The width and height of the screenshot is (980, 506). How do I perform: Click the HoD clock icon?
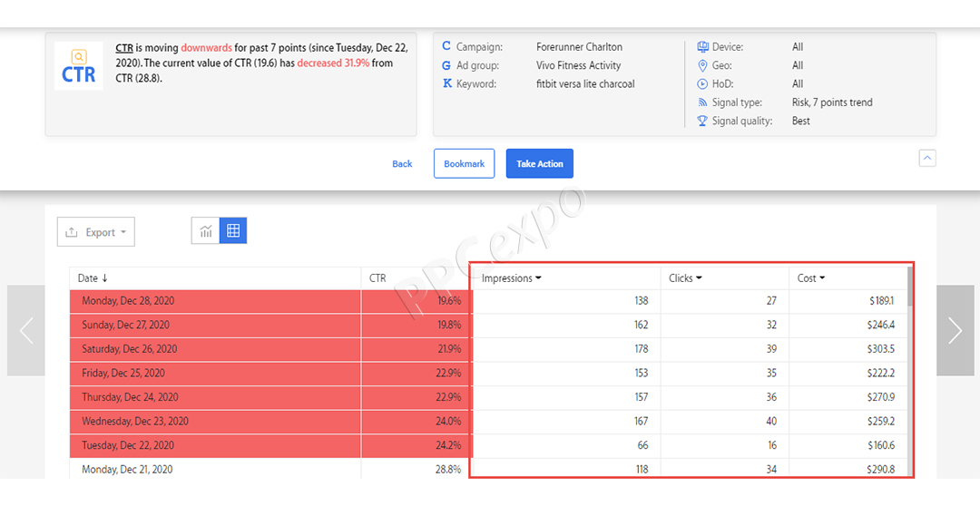[x=702, y=83]
